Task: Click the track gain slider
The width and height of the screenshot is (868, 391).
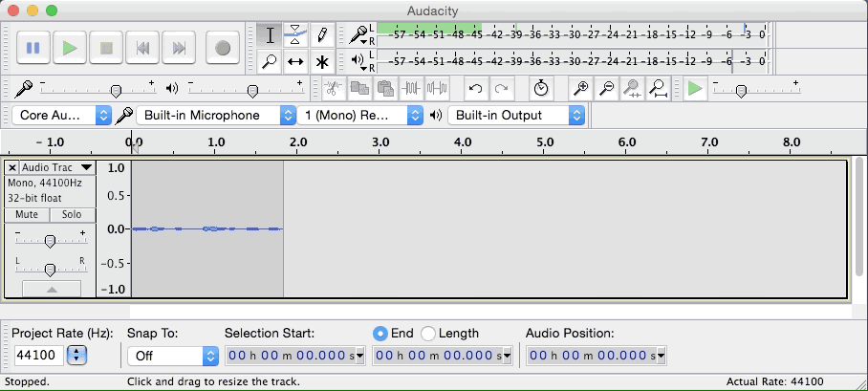Action: pos(50,241)
